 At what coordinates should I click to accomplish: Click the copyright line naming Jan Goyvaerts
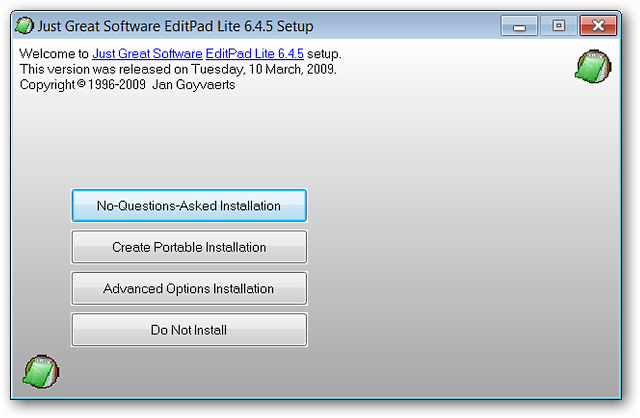[127, 84]
